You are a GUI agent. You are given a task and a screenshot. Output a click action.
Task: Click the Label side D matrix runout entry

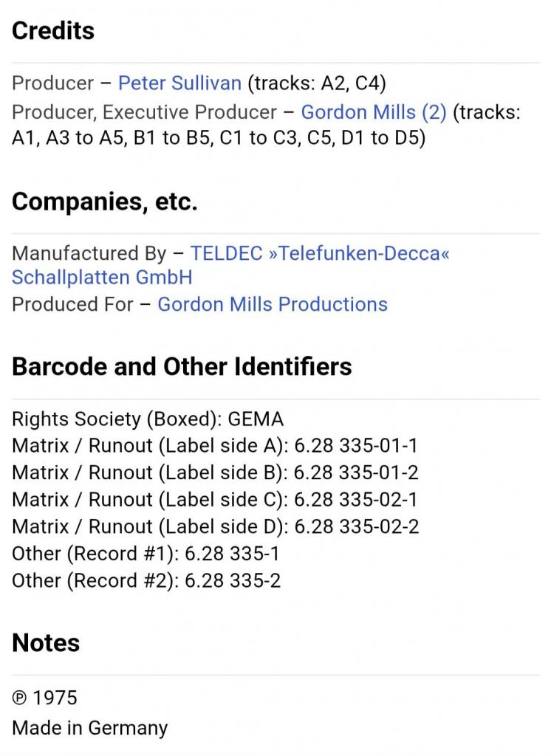click(215, 526)
